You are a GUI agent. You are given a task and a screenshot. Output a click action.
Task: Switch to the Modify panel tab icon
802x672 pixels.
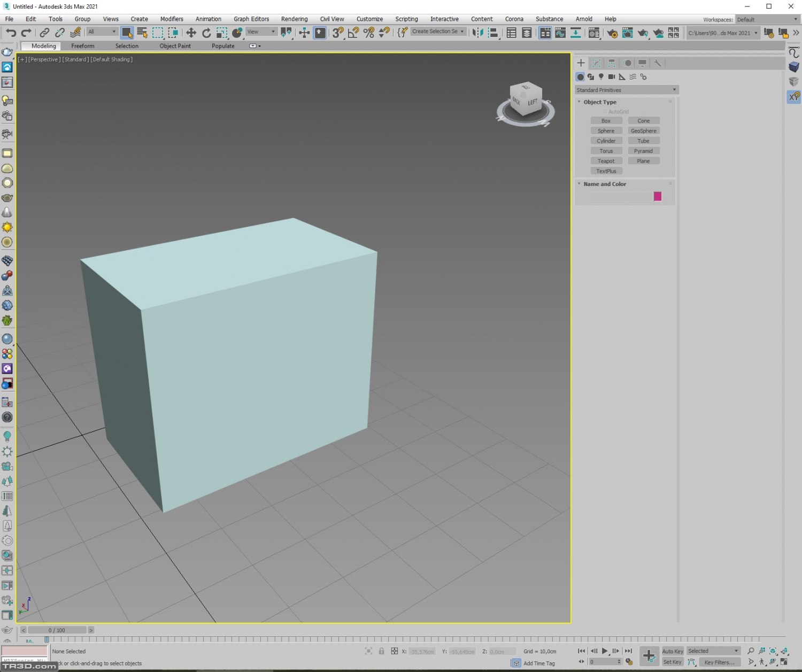coord(596,63)
